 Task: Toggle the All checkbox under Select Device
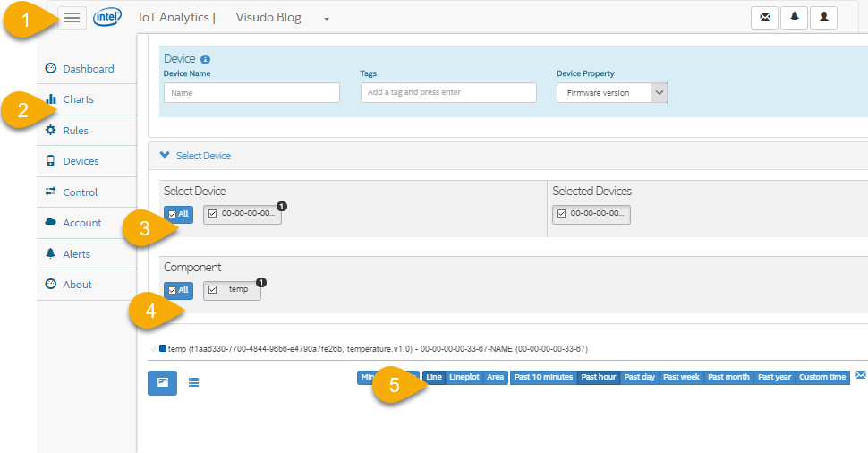pyautogui.click(x=177, y=214)
